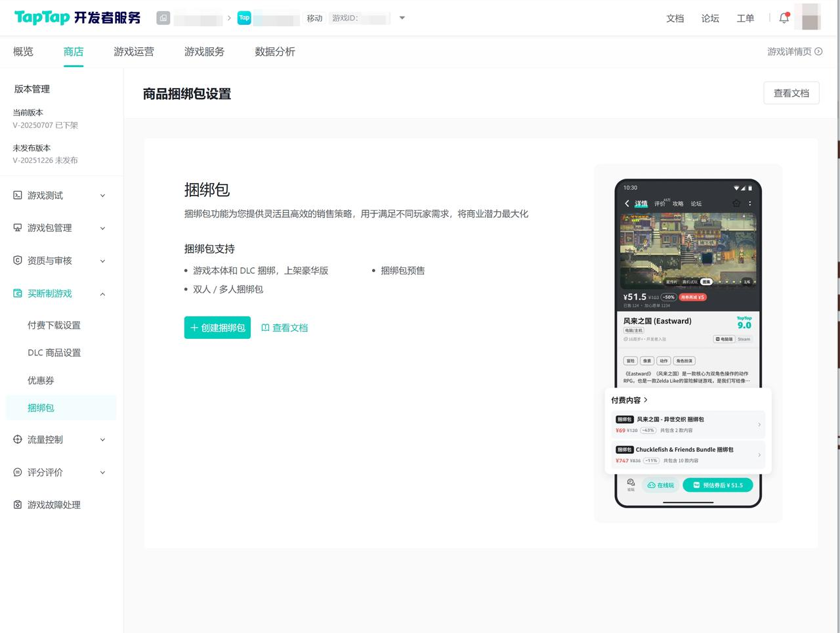
Task: Click the TapTap developer services logo
Action: pyautogui.click(x=77, y=18)
